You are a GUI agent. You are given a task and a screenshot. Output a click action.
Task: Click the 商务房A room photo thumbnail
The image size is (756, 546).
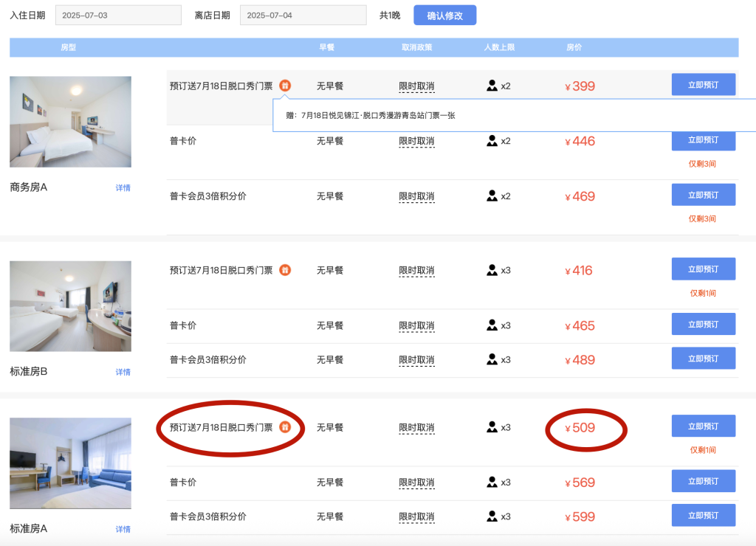coord(70,122)
